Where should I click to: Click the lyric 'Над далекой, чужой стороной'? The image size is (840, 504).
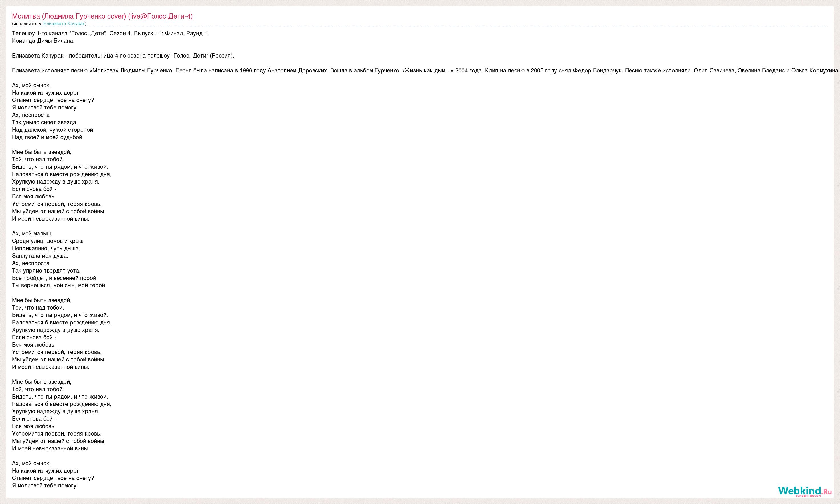coord(52,130)
